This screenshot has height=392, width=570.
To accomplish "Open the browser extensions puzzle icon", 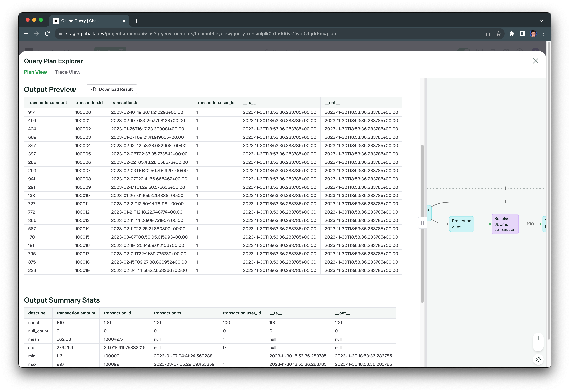I will [x=512, y=34].
